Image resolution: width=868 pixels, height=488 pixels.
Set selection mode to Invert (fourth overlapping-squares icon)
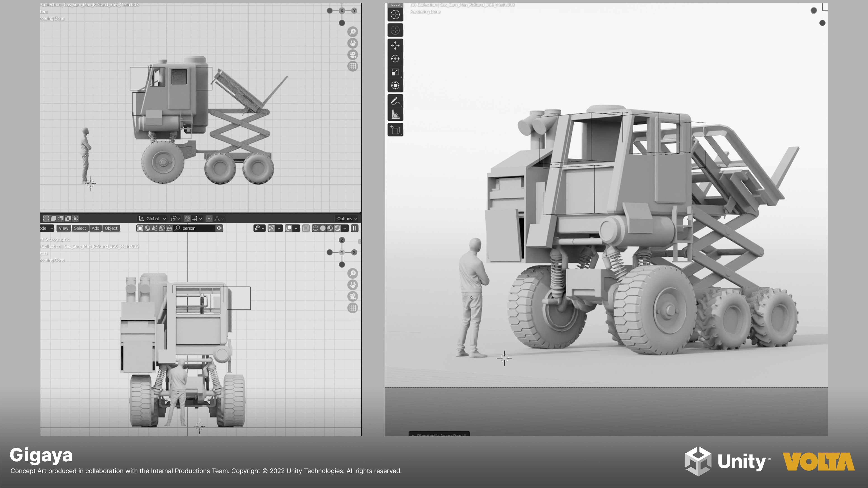pyautogui.click(x=68, y=218)
